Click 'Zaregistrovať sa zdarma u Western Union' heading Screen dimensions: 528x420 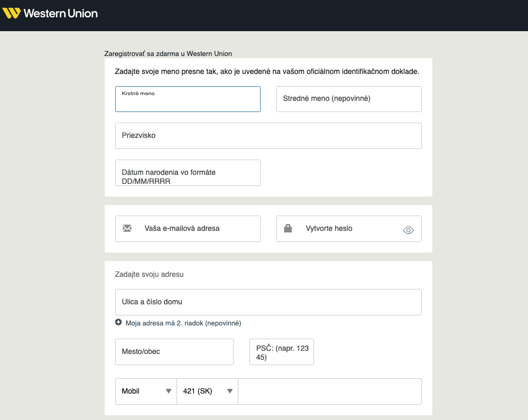(168, 53)
